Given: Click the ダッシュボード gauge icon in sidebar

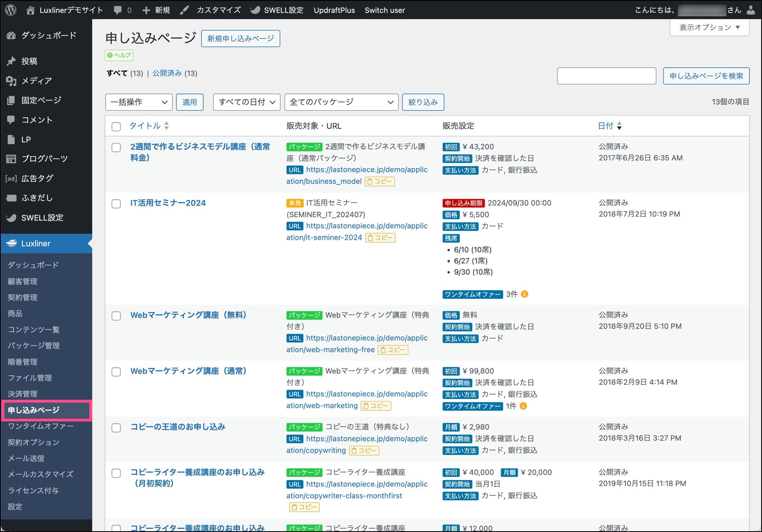Looking at the screenshot, I should point(11,35).
